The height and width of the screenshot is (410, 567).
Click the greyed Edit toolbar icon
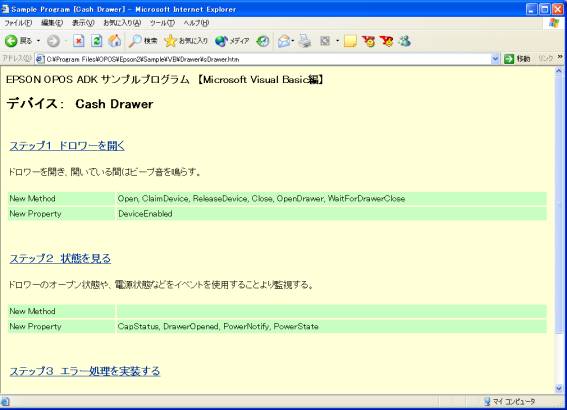point(325,41)
